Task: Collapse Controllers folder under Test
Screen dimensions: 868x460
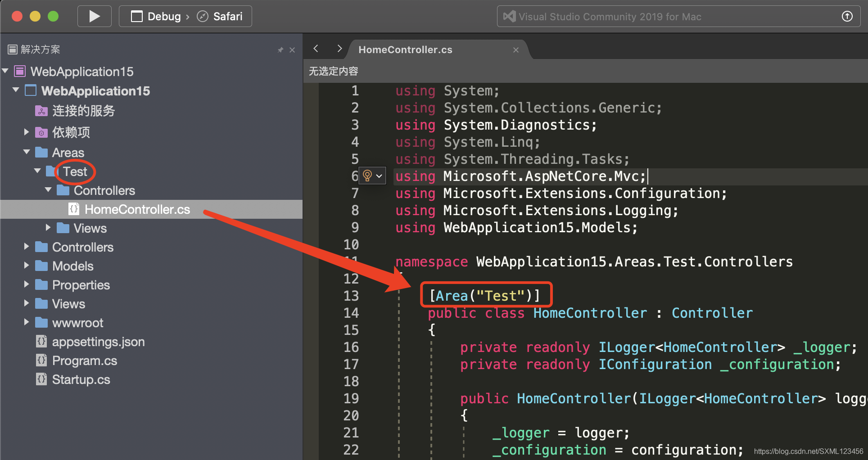Action: point(48,190)
